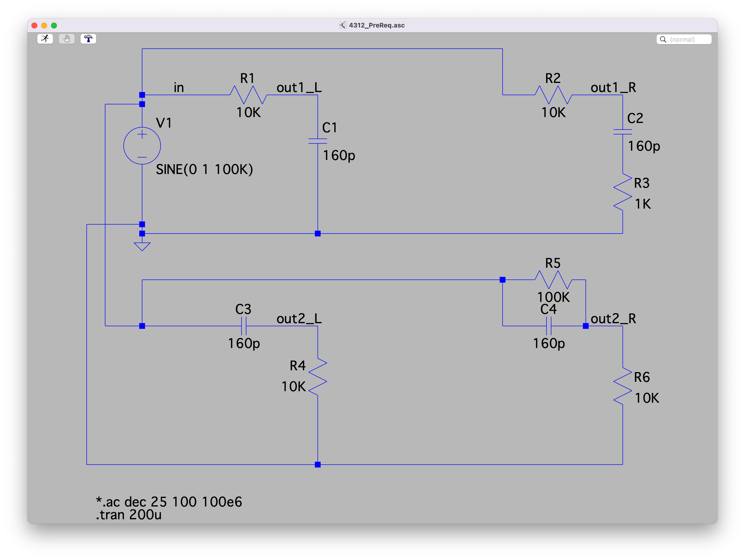Click the *.ac dec 25 100 100e6 directive
745x560 pixels.
point(169,502)
